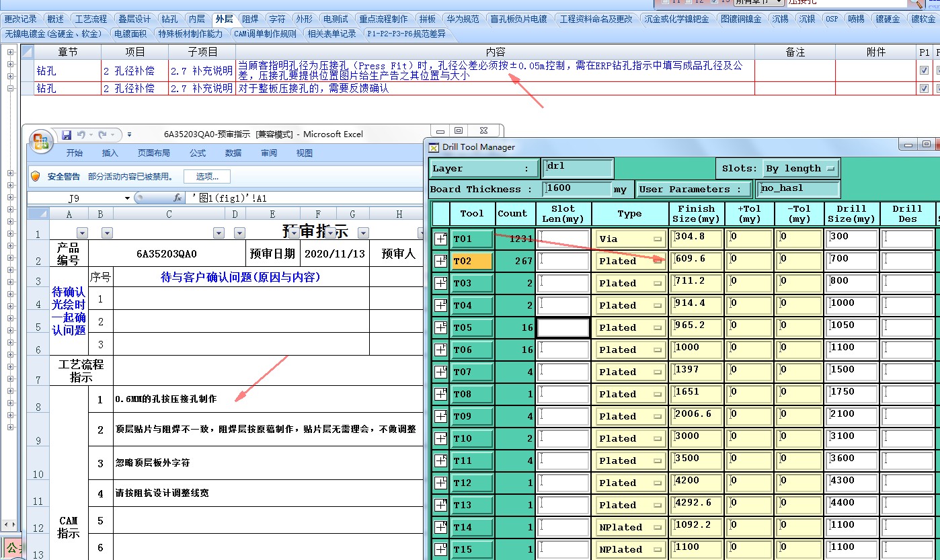Click T09 row plus icon
The width and height of the screenshot is (940, 560).
click(440, 416)
